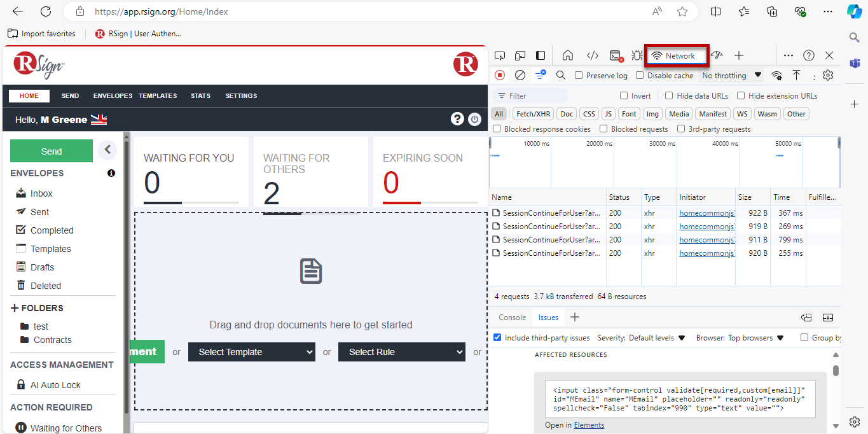Open the Select Template dropdown
The image size is (868, 434).
tap(252, 352)
